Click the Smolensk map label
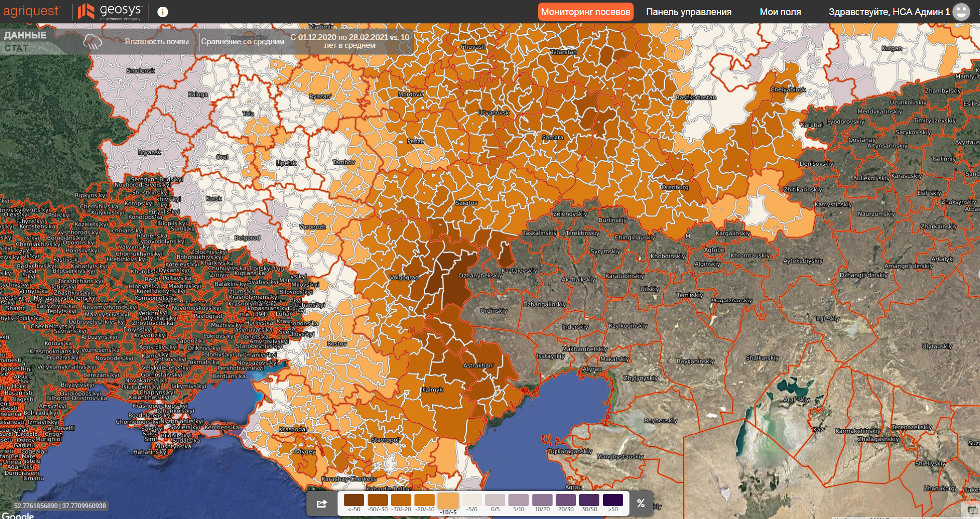Image resolution: width=980 pixels, height=519 pixels. pos(141,71)
